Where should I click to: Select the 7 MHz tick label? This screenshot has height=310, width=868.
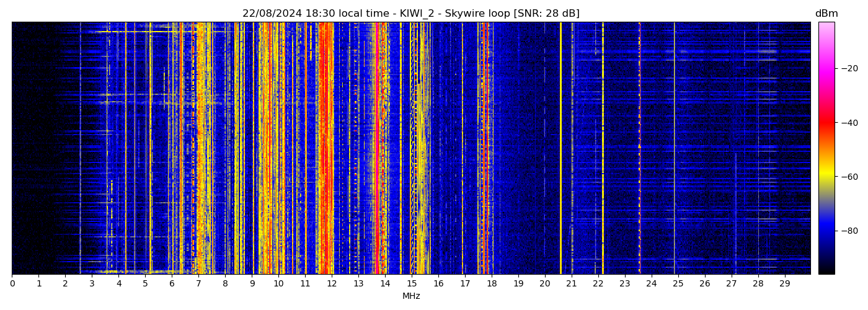[x=198, y=283]
